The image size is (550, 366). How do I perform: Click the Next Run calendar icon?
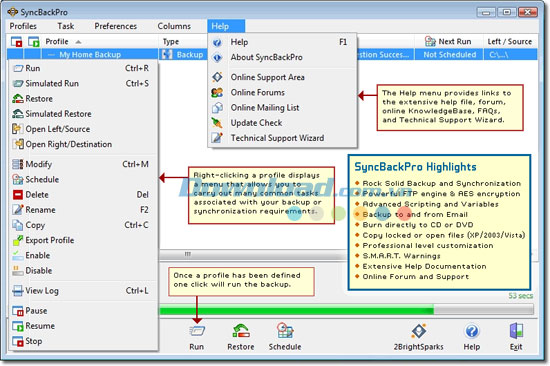click(x=430, y=41)
